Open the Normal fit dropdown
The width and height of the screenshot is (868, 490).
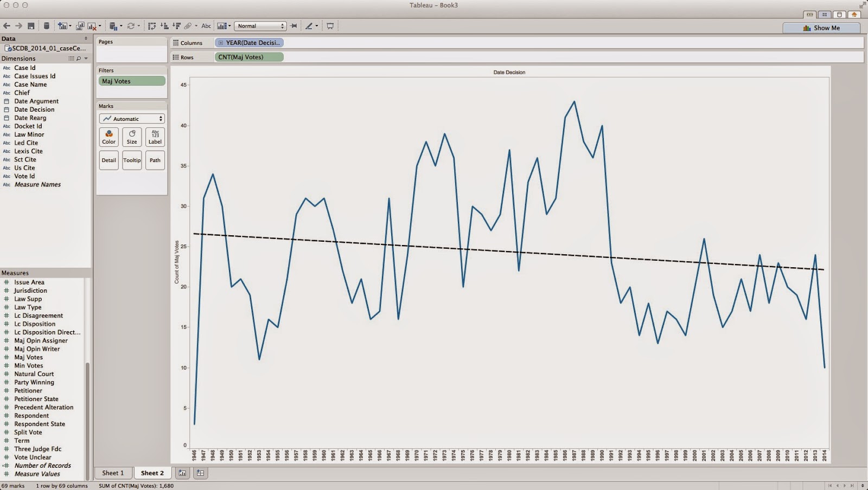pyautogui.click(x=260, y=26)
